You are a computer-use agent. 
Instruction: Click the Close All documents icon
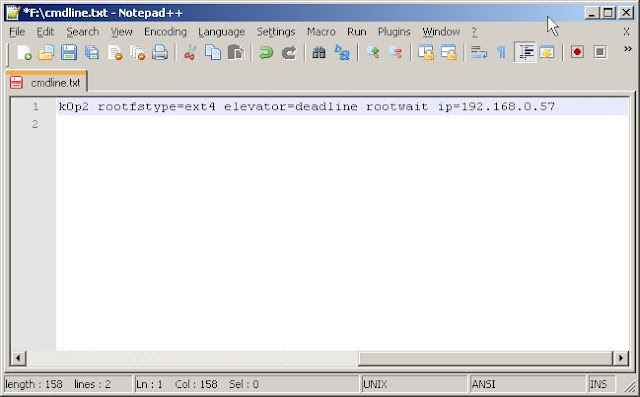pyautogui.click(x=138, y=53)
